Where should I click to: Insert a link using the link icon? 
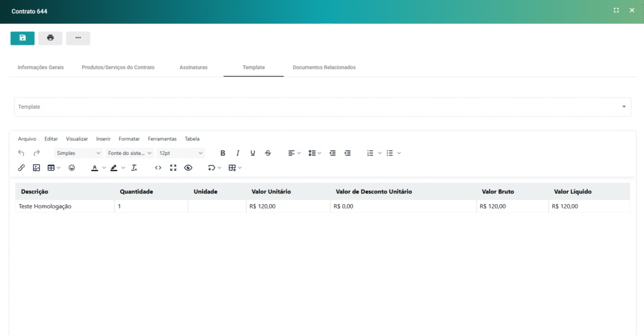coord(21,168)
